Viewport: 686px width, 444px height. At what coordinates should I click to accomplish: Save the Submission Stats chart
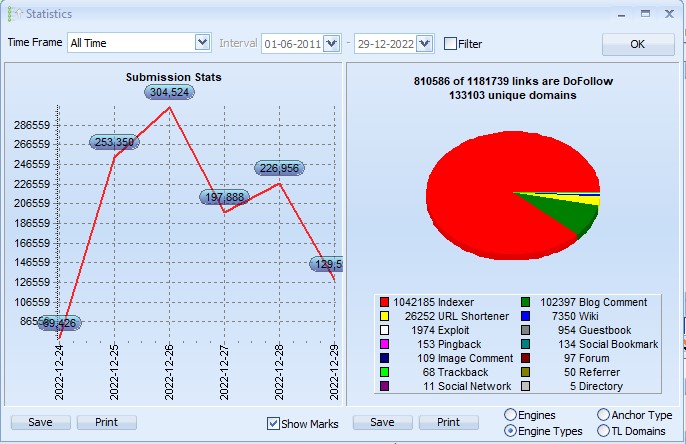pyautogui.click(x=40, y=423)
